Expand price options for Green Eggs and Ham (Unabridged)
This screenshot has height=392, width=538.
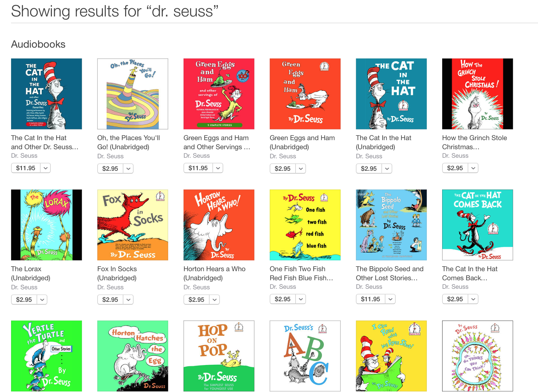point(301,168)
